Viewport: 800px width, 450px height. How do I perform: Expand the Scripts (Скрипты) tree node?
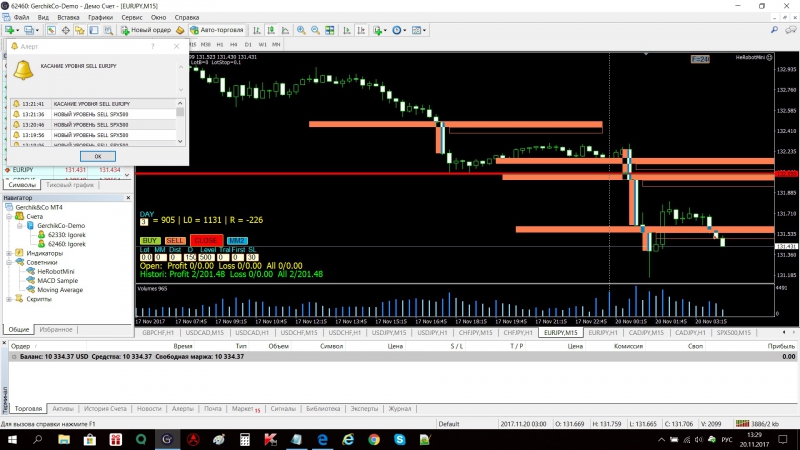click(x=9, y=299)
